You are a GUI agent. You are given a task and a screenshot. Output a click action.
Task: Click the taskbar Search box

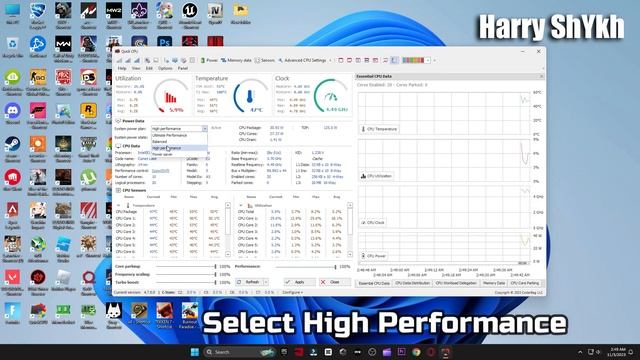coord(239,352)
